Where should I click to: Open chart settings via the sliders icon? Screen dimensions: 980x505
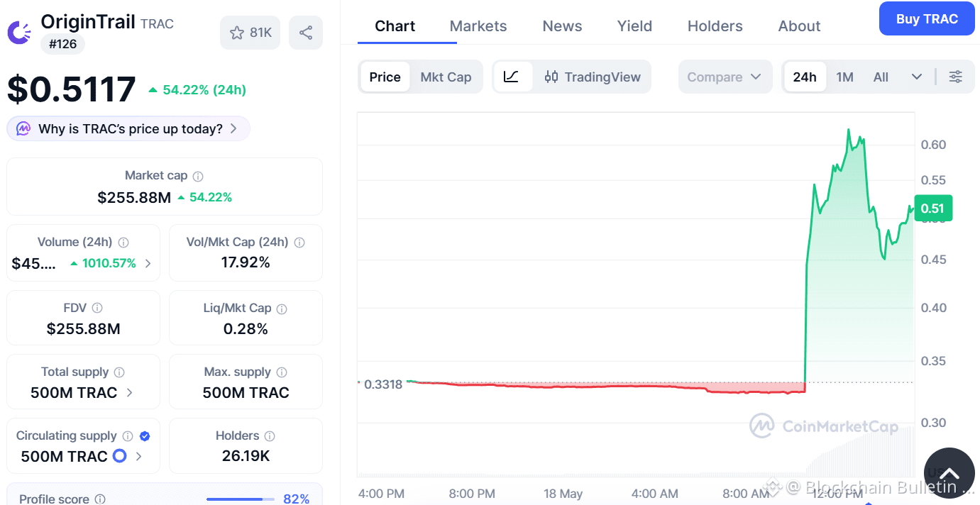click(x=956, y=77)
